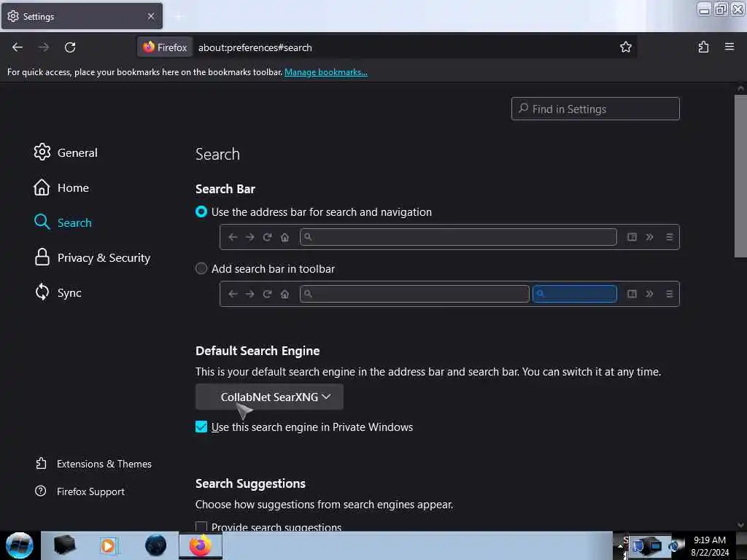Bookmark this page with the star icon

coord(625,47)
